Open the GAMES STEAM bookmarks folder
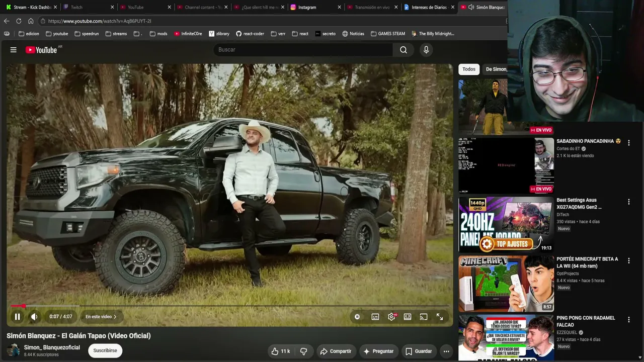 388,34
